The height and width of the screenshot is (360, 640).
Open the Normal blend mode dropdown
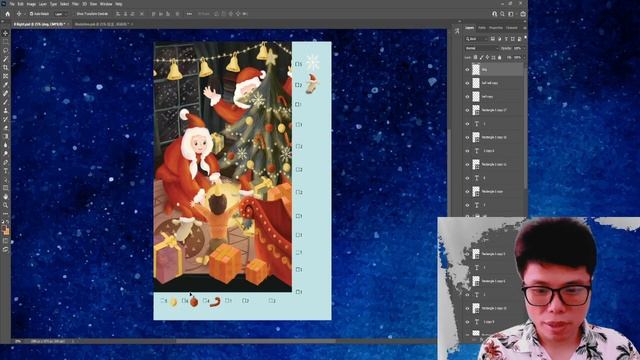(481, 48)
